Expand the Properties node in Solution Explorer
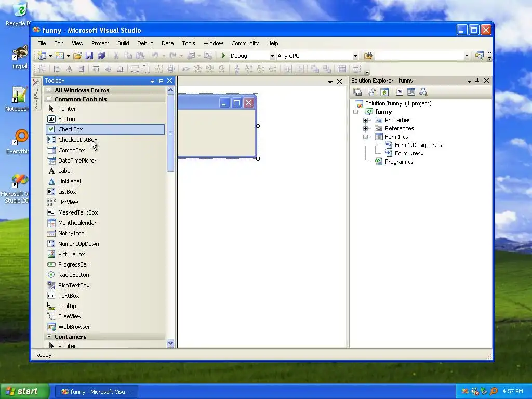This screenshot has width=532, height=399. (365, 120)
